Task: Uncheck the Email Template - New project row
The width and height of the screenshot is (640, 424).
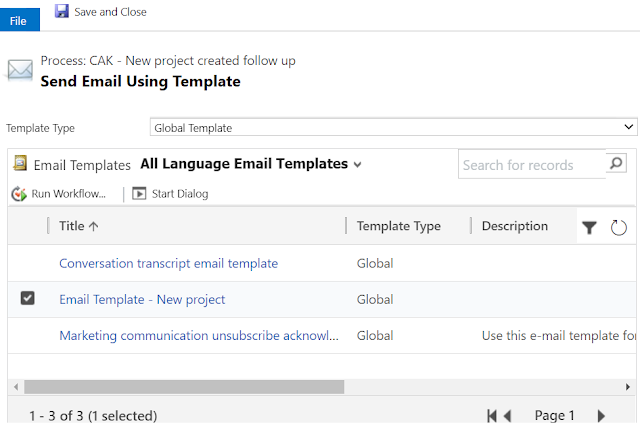Action: tap(27, 298)
